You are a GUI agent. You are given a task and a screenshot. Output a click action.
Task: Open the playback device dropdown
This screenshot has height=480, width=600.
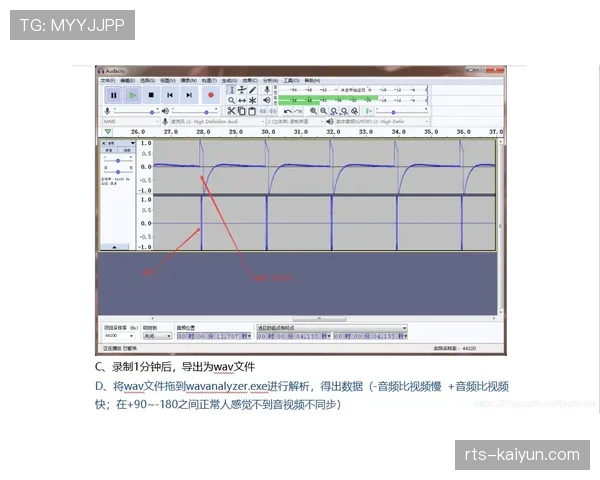tap(382, 121)
